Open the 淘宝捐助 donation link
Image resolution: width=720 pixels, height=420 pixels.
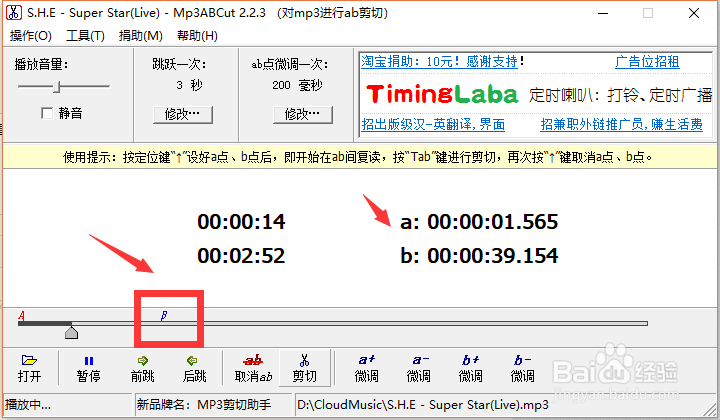click(x=439, y=62)
